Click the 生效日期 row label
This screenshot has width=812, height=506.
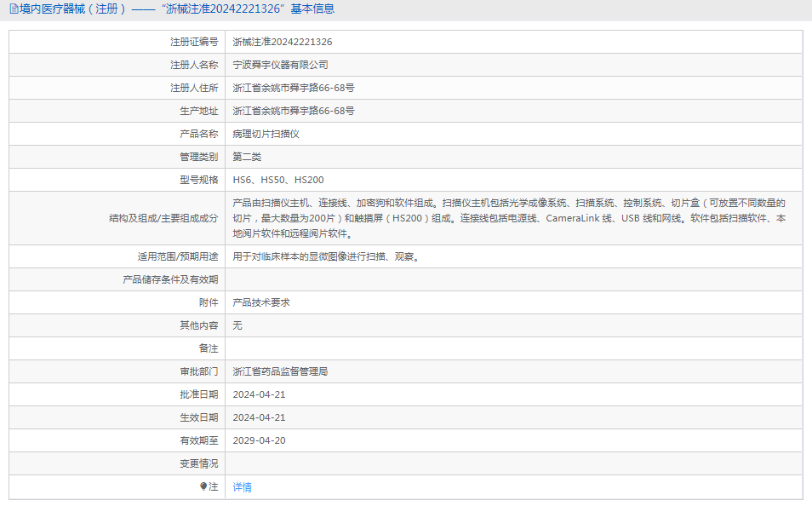(199, 417)
